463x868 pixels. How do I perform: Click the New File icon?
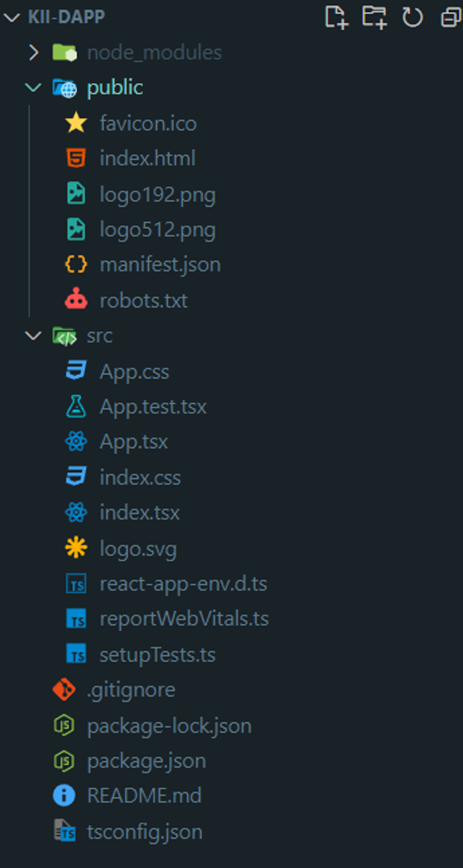336,17
